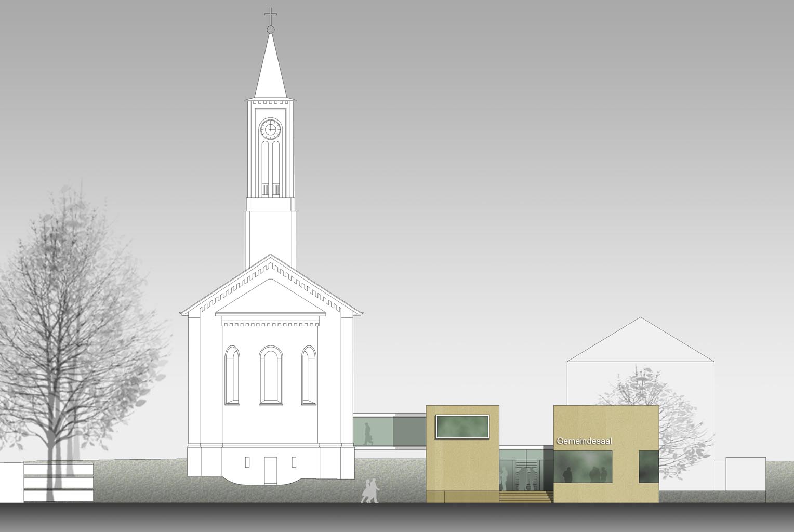The width and height of the screenshot is (794, 532).
Task: Click the 'Gemeindesaal' sign text
Action: click(584, 441)
